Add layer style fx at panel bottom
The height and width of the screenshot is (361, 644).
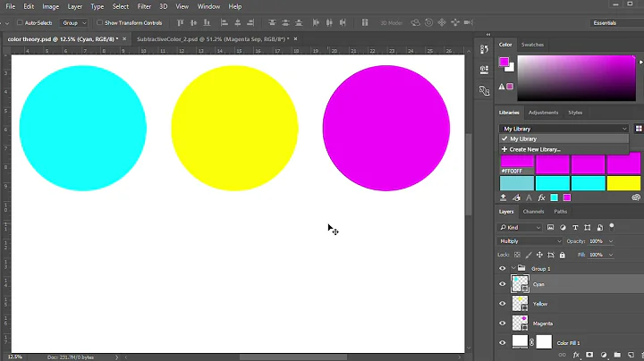[576, 355]
